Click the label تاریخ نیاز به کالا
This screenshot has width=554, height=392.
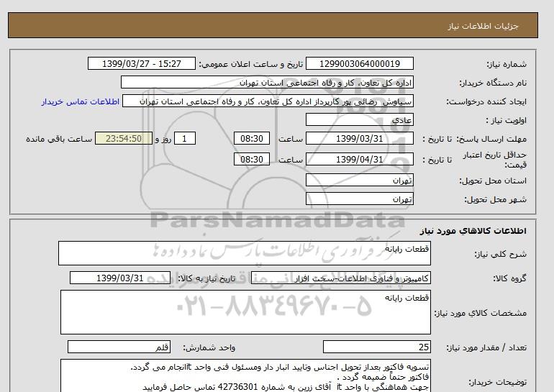coord(206,278)
